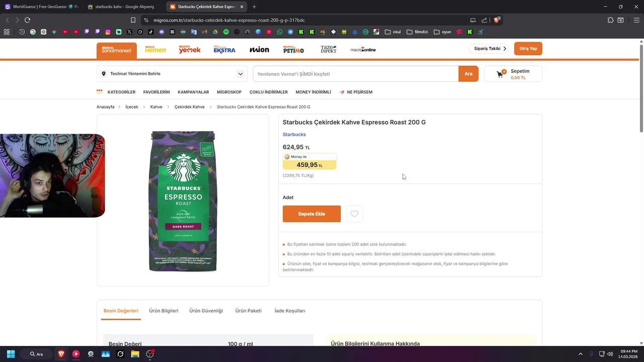Viewport: 644px width, 362px height.
Task: Open the Migros Hemen logo link
Action: tap(155, 49)
